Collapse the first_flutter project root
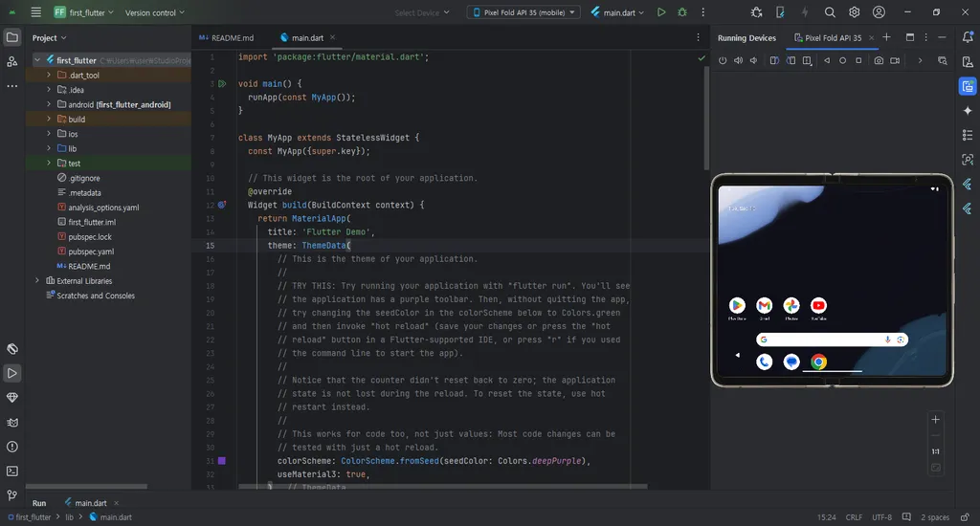This screenshot has width=980, height=526. coord(37,60)
